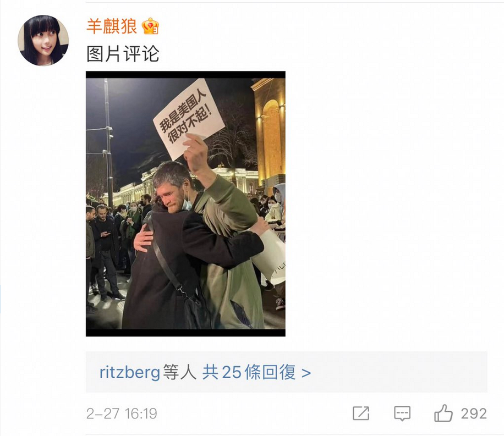Open user ritzberg's profile link
This screenshot has height=436, width=504.
[x=129, y=372]
